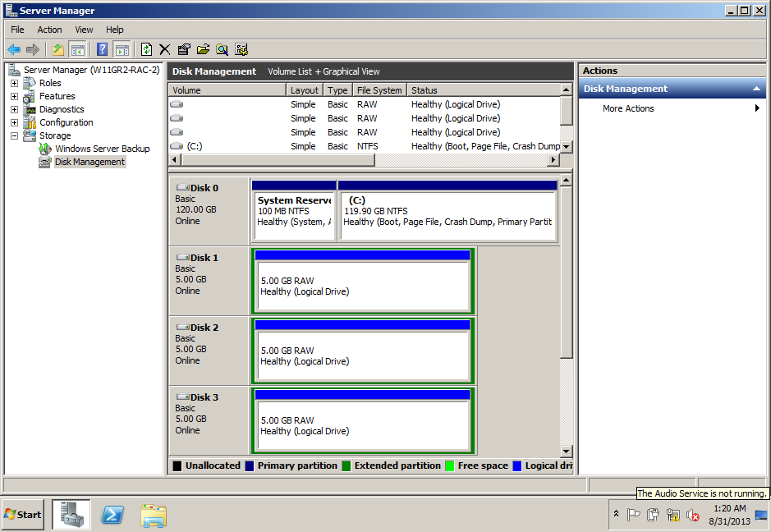Expand the Configuration tree node
Image resolution: width=771 pixels, height=532 pixels.
pos(14,122)
